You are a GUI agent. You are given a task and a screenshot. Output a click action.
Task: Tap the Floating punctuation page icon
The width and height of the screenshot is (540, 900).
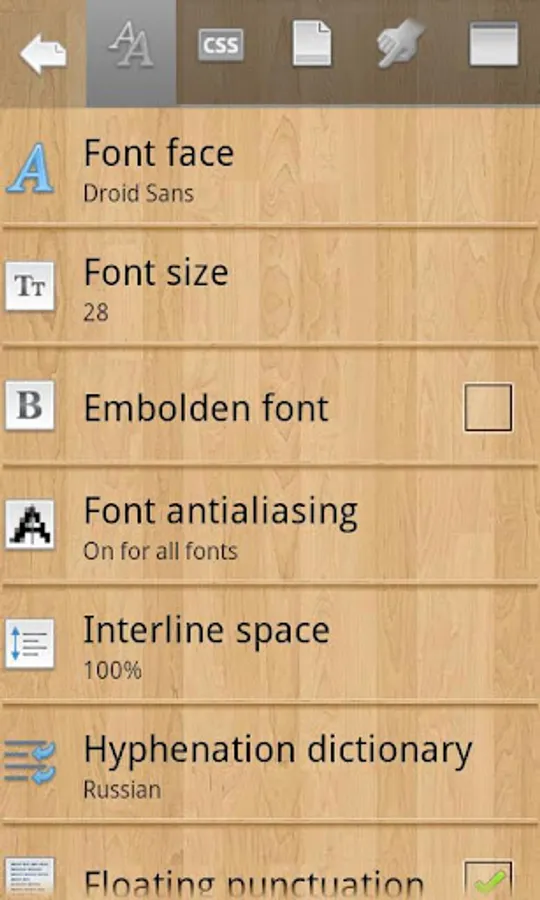coord(30,879)
